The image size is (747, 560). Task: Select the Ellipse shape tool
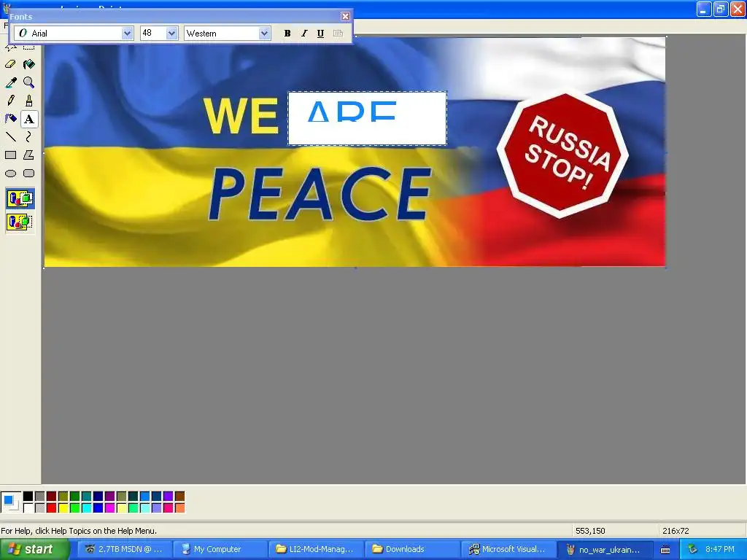[10, 174]
